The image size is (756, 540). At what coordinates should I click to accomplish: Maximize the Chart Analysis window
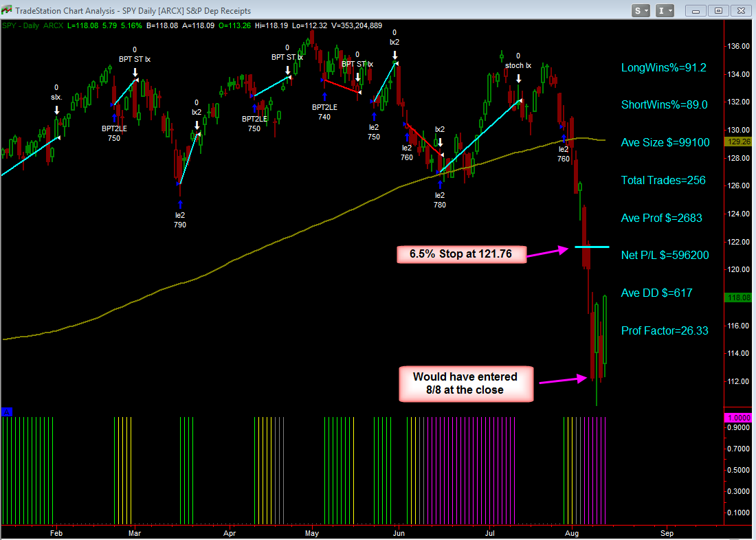click(719, 10)
